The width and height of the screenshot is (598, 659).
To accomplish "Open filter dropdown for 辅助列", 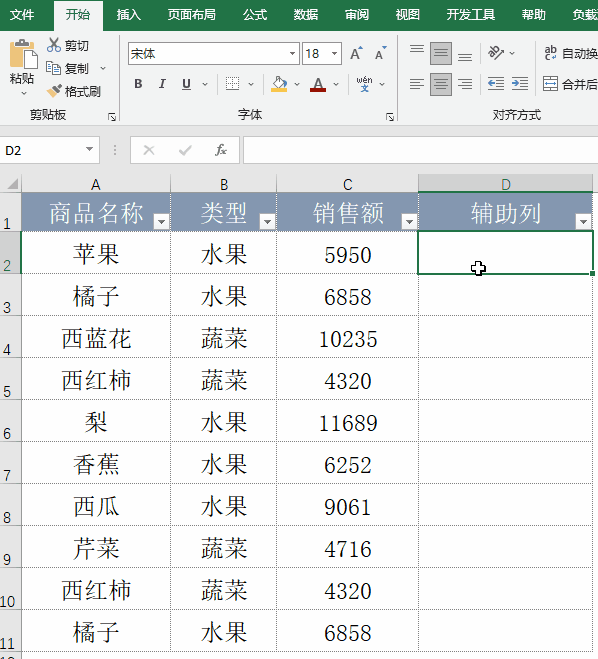I will point(583,221).
